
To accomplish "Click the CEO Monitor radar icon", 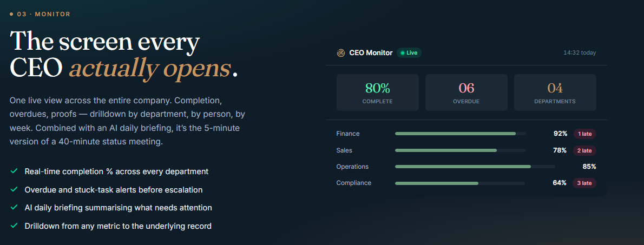I will (x=340, y=53).
